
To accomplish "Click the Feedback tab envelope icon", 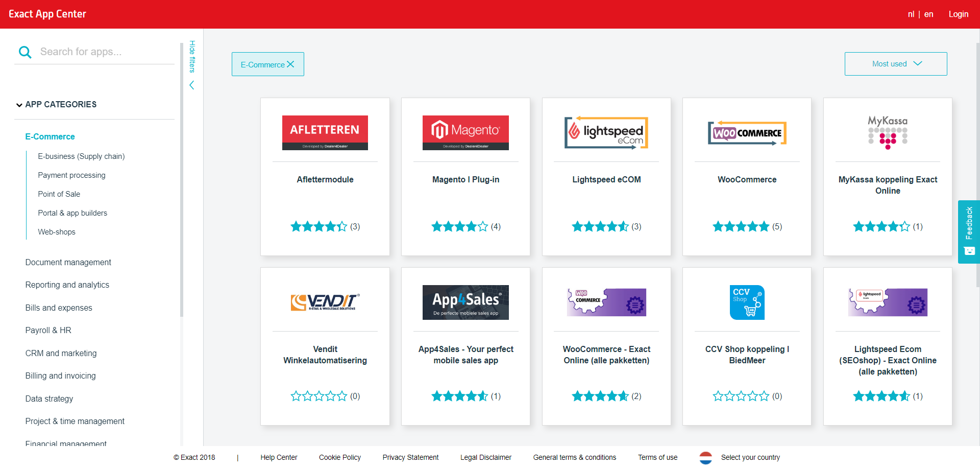I will coord(969,251).
